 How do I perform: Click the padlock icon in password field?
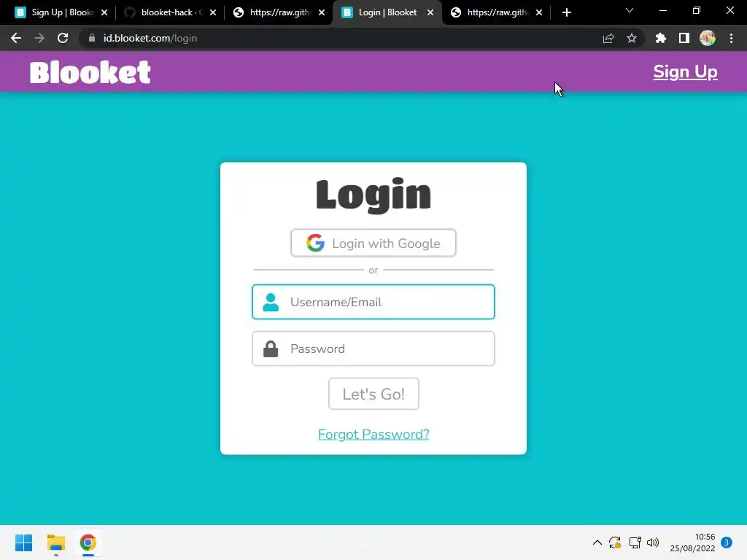click(x=271, y=349)
